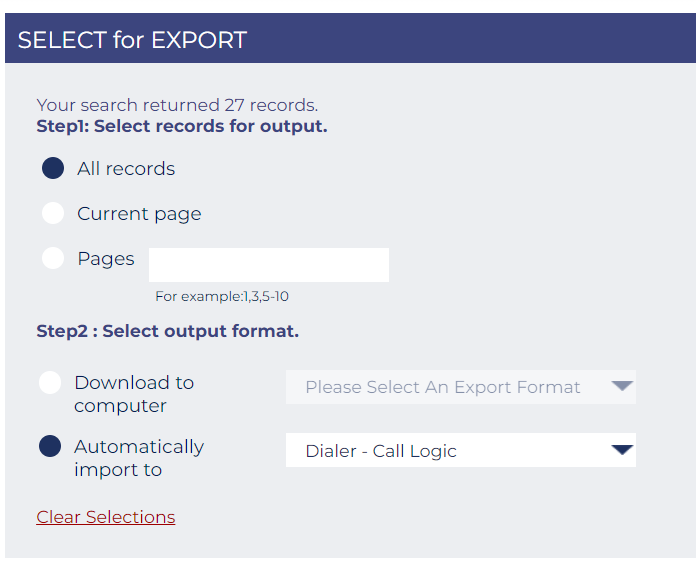The width and height of the screenshot is (696, 573).
Task: Click the Clear Selections link
Action: 105,517
